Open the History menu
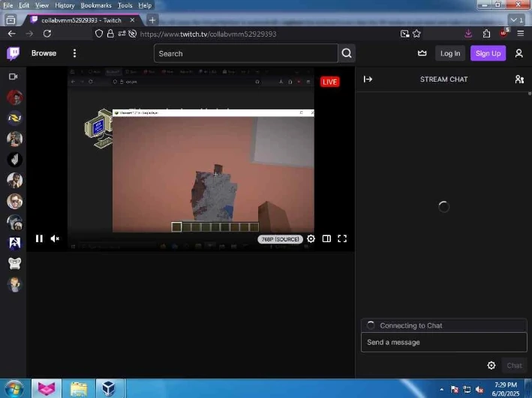Viewport: 532px width, 398px height. [x=65, y=5]
